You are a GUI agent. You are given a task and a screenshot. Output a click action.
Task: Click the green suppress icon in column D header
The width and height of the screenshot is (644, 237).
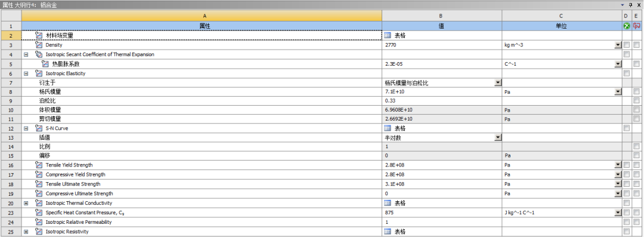(x=626, y=26)
